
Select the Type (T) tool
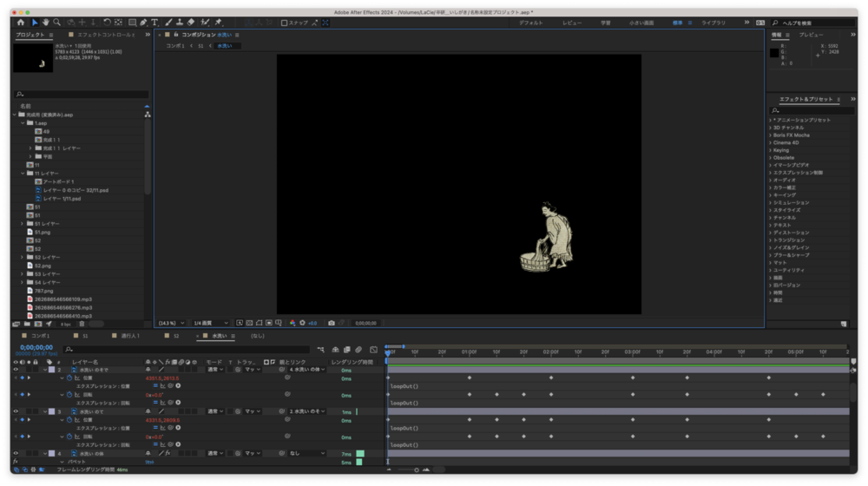click(155, 23)
